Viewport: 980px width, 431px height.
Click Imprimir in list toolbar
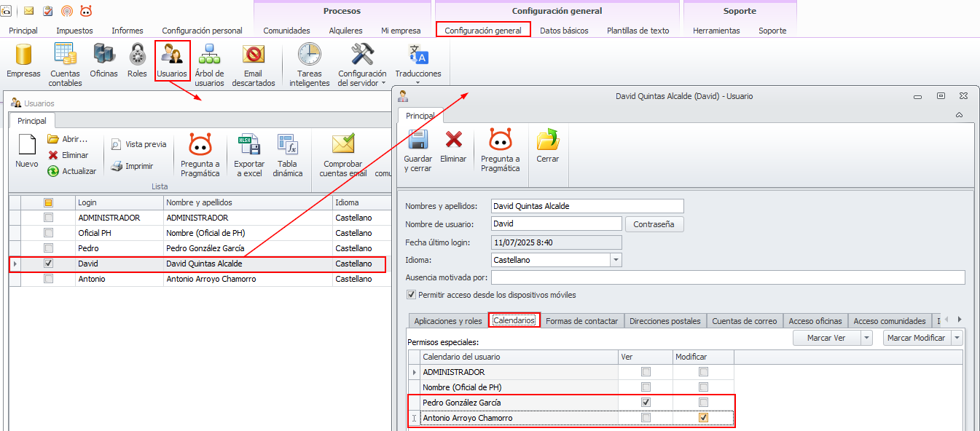click(x=132, y=166)
